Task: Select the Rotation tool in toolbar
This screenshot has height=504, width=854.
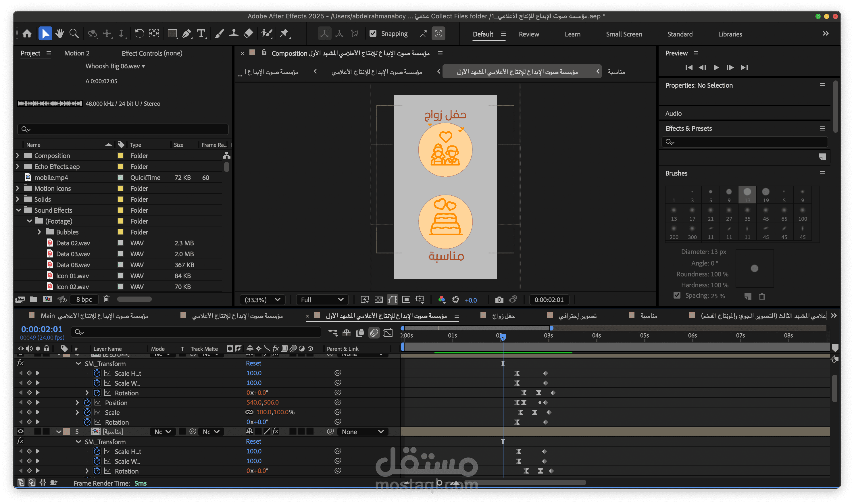Action: pyautogui.click(x=140, y=34)
